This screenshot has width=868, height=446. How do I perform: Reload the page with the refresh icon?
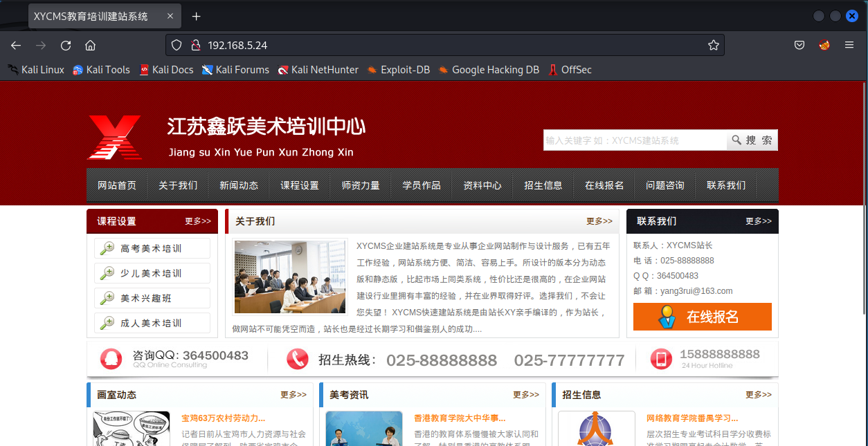[66, 45]
